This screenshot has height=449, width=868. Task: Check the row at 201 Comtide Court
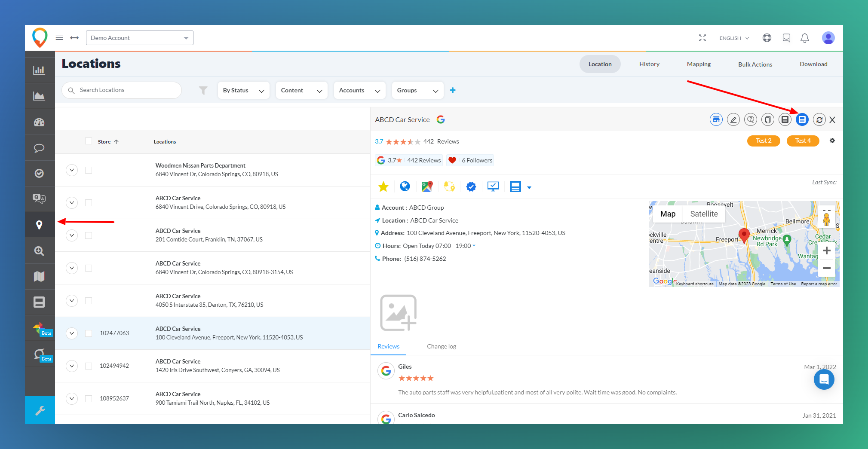tap(89, 235)
